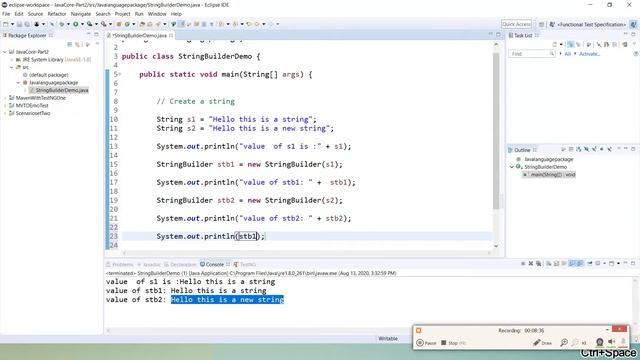
Task: Open the File menu
Action: [6, 14]
